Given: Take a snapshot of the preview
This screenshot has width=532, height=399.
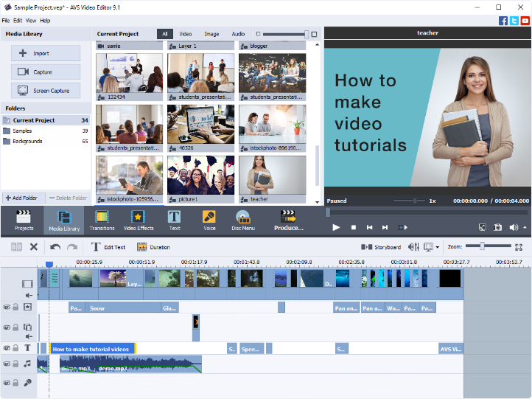Looking at the screenshot, I should 498,228.
